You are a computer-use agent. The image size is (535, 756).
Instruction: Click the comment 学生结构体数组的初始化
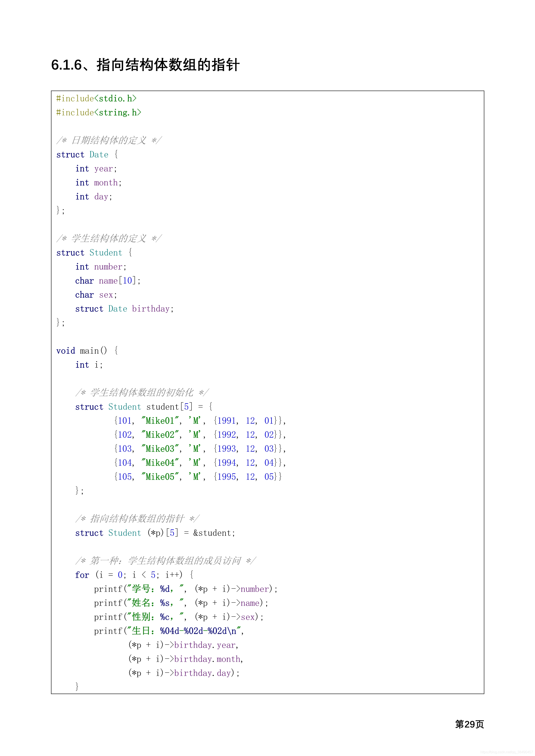142,393
